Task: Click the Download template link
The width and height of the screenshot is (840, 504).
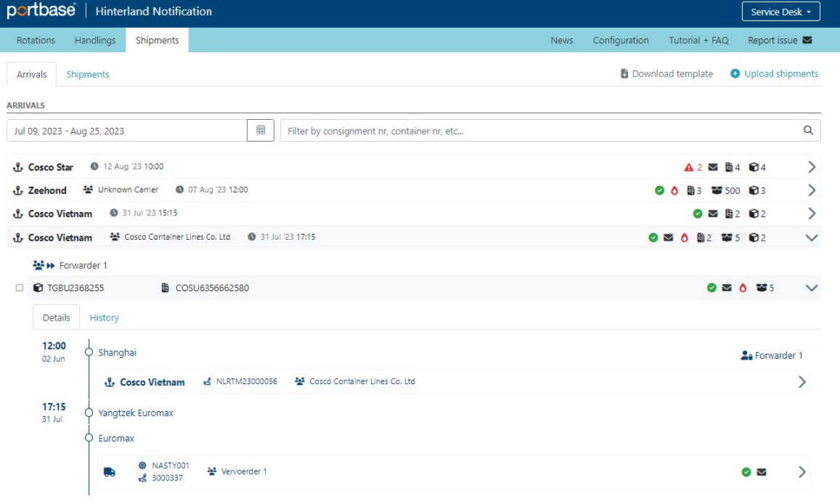Action: [669, 73]
